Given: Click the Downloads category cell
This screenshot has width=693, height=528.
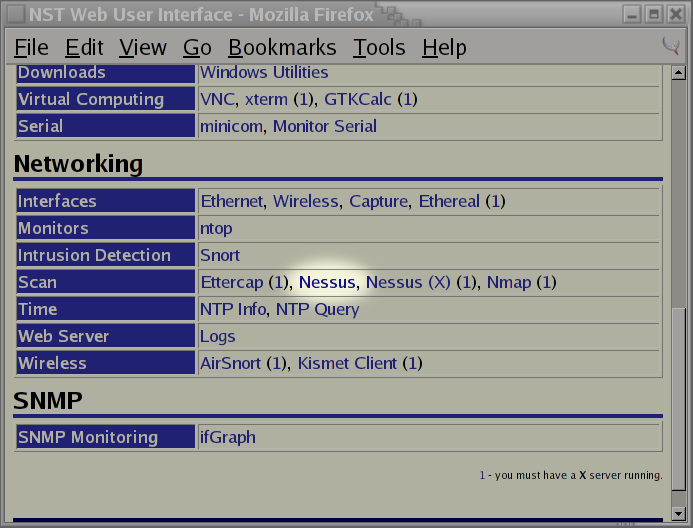Looking at the screenshot, I should coord(106,73).
